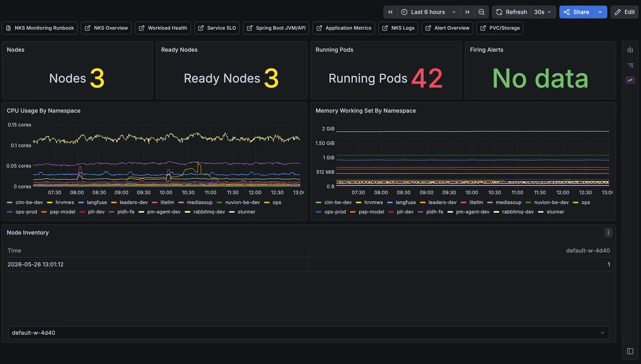The height and width of the screenshot is (364, 641).
Task: Click the Memory Working Set By Namespace title
Action: [366, 111]
